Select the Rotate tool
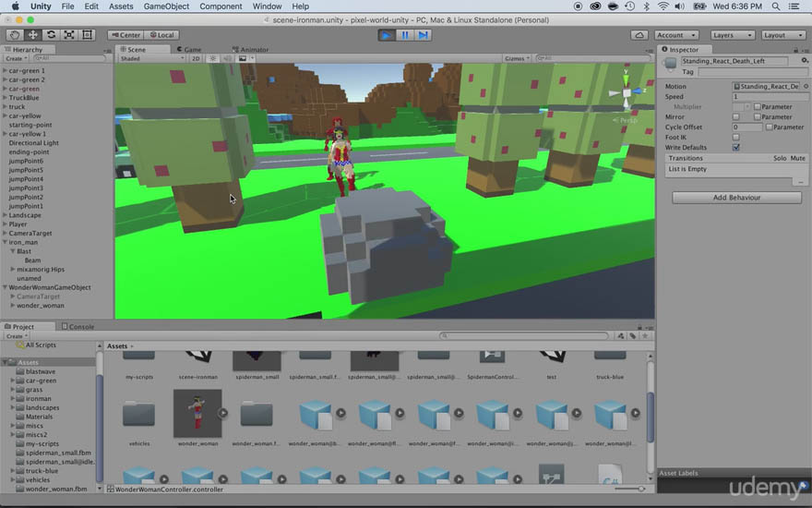The width and height of the screenshot is (812, 508). (51, 35)
